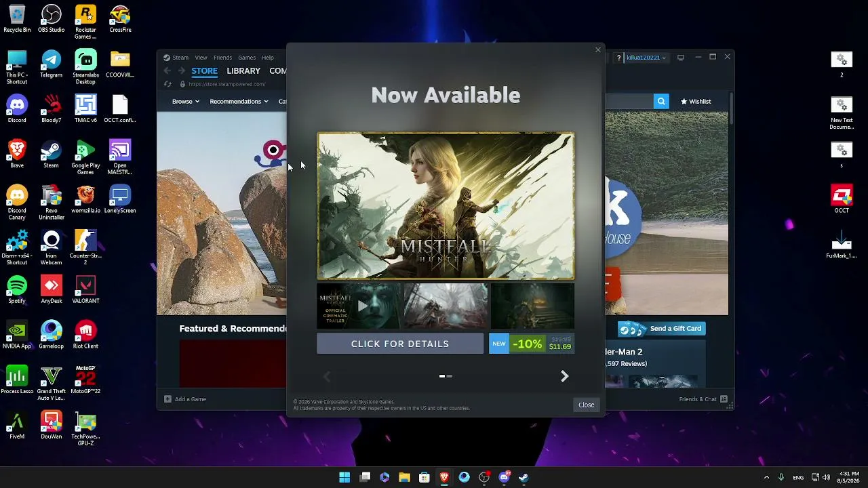868x488 pixels.
Task: Open Mistfall Hunter via Click For Details
Action: point(400,344)
